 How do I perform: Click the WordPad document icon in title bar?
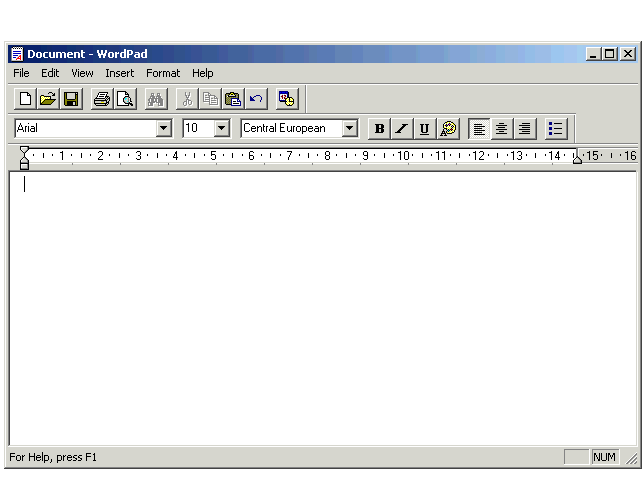(17, 54)
